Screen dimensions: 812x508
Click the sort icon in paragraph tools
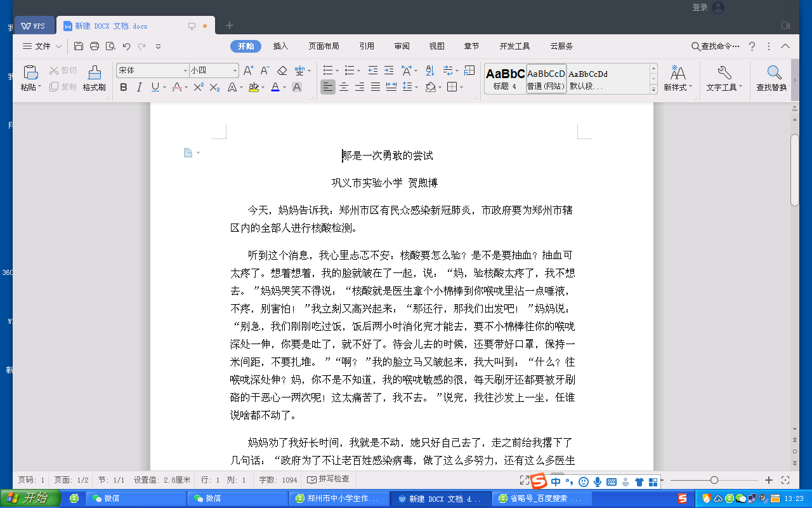click(430, 70)
